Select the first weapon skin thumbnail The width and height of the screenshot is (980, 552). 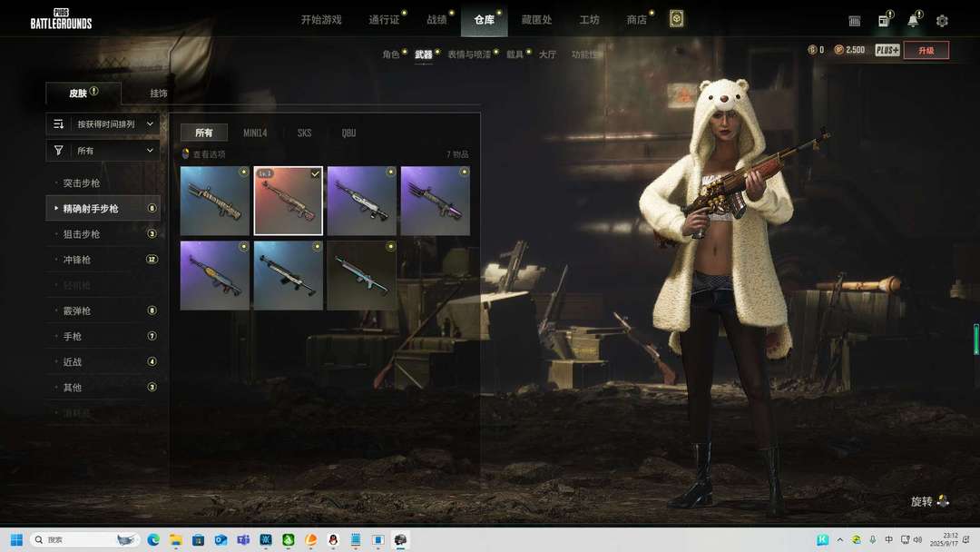click(x=214, y=201)
